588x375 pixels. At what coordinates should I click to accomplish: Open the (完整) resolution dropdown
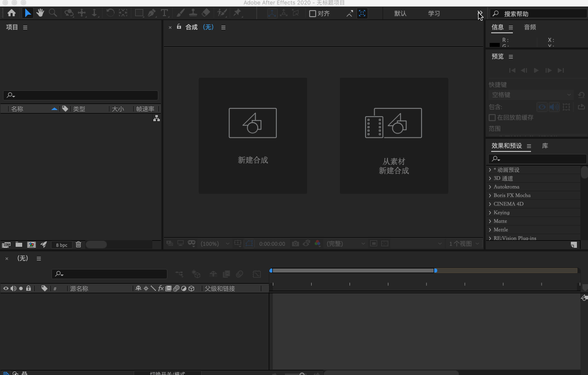[x=345, y=244]
